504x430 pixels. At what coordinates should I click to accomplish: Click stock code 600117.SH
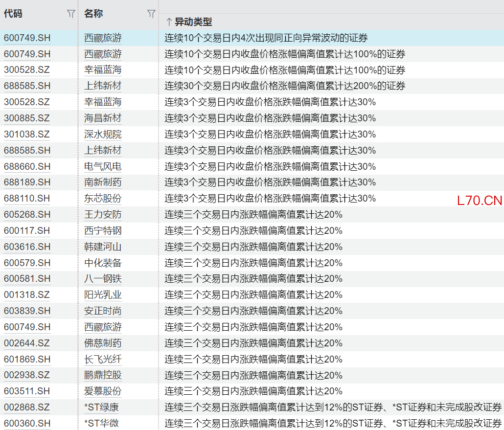click(x=27, y=230)
